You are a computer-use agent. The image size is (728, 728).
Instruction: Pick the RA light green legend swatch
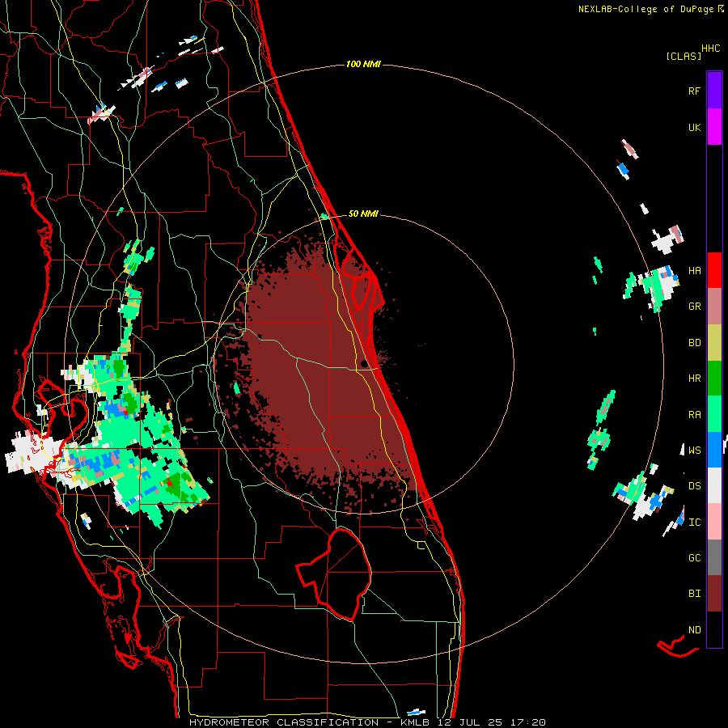pyautogui.click(x=714, y=414)
